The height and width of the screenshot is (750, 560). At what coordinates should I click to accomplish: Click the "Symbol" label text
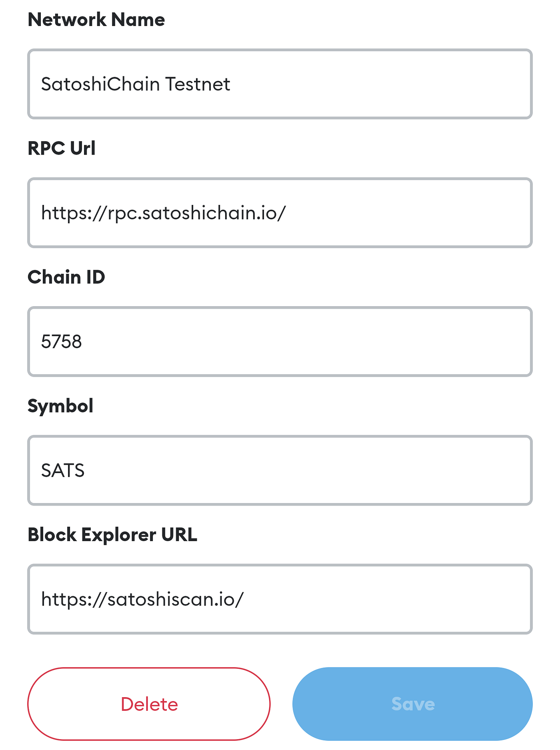coord(60,406)
